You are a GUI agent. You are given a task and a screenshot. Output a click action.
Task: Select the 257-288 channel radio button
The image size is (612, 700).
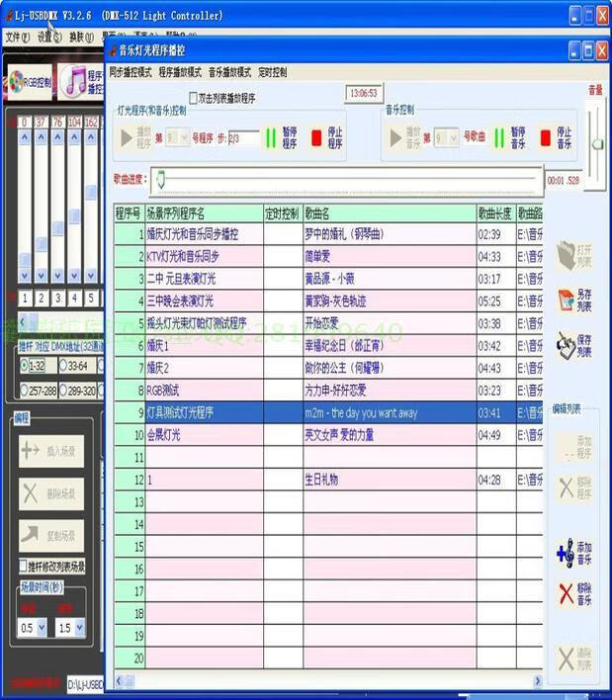tap(25, 391)
